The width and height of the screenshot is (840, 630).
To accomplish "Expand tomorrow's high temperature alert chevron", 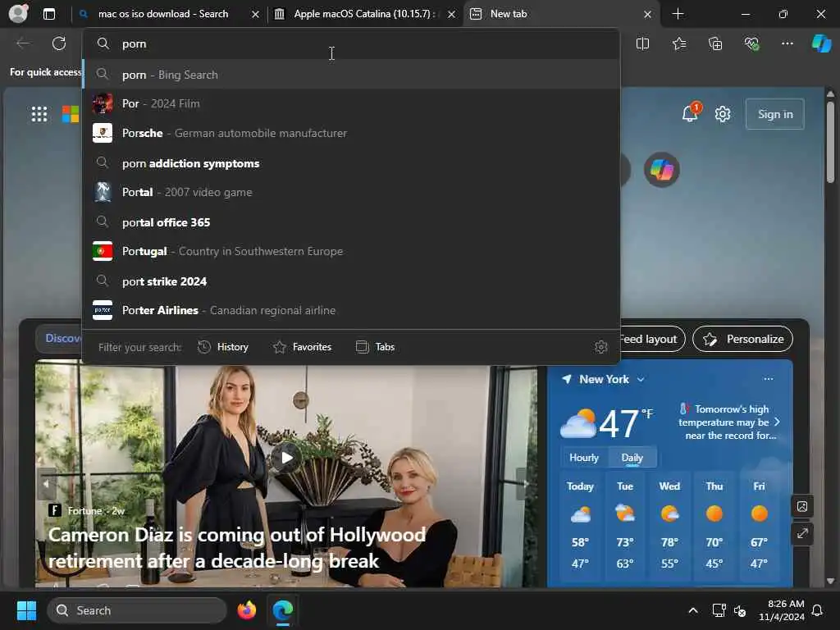I will coord(777,422).
